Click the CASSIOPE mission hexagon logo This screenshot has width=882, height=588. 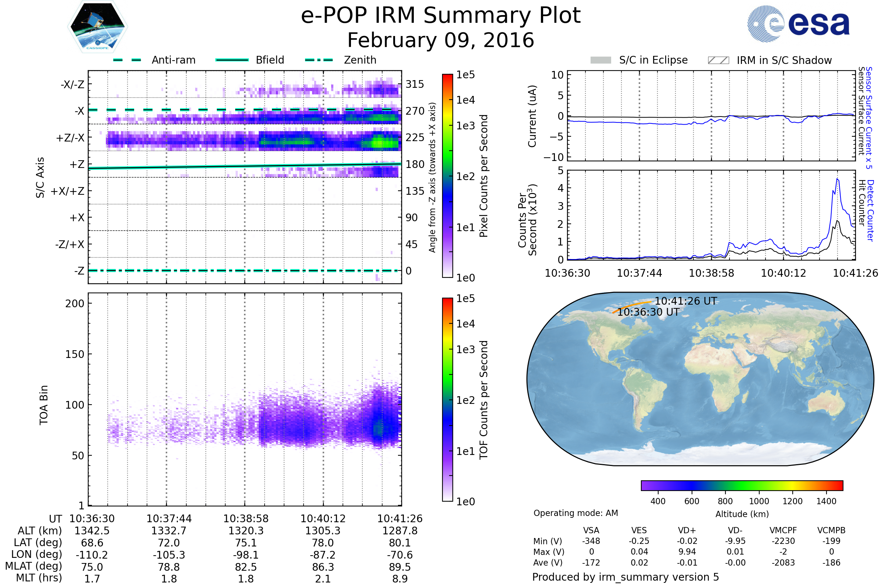pos(97,27)
